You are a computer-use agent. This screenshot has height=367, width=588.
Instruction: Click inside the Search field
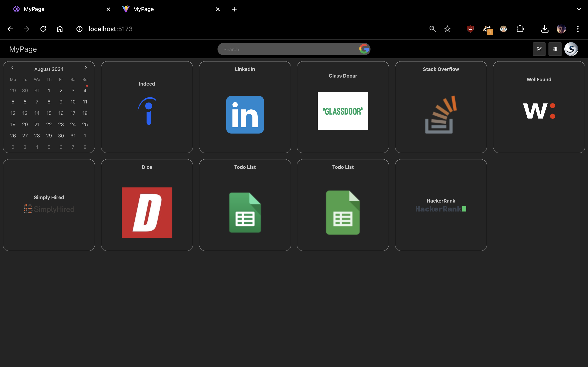(x=280, y=49)
